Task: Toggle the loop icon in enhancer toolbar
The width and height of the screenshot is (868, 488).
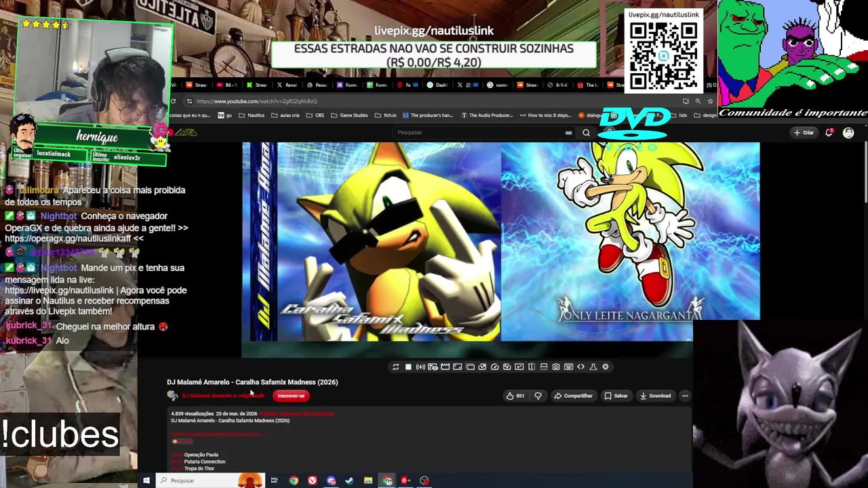Action: [395, 367]
